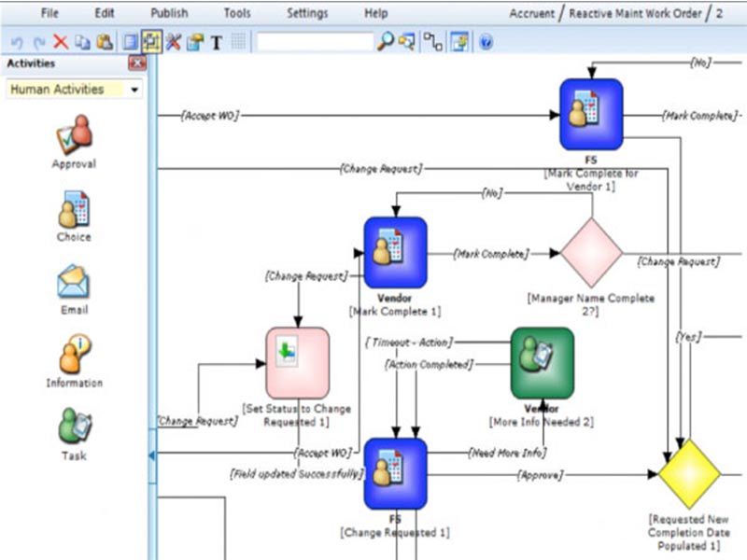Click the toolbar search input field
This screenshot has height=560, width=747.
315,42
